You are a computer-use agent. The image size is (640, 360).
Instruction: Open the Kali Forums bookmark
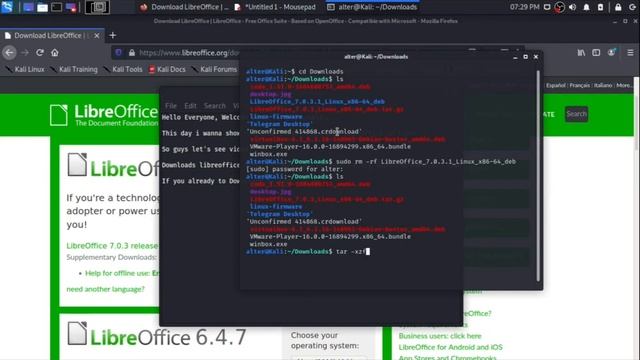point(214,69)
